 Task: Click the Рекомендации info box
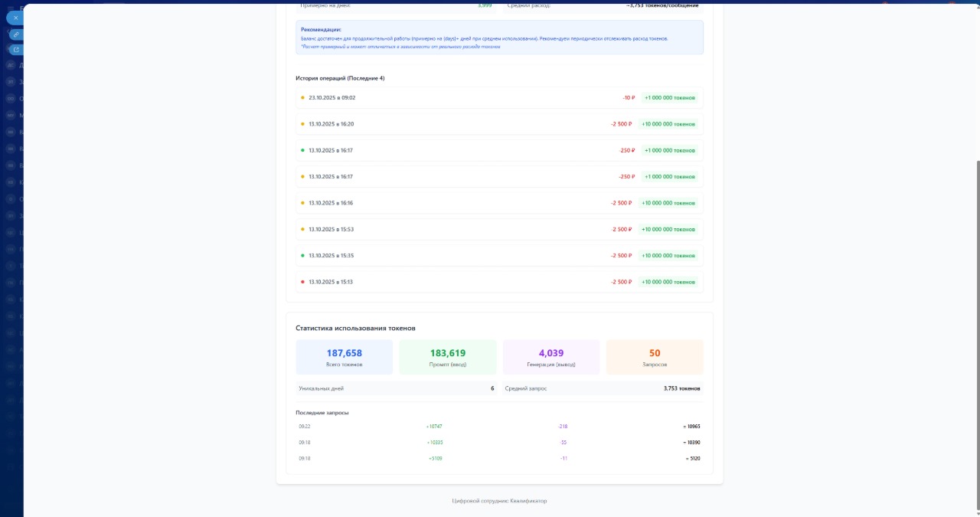pos(498,38)
